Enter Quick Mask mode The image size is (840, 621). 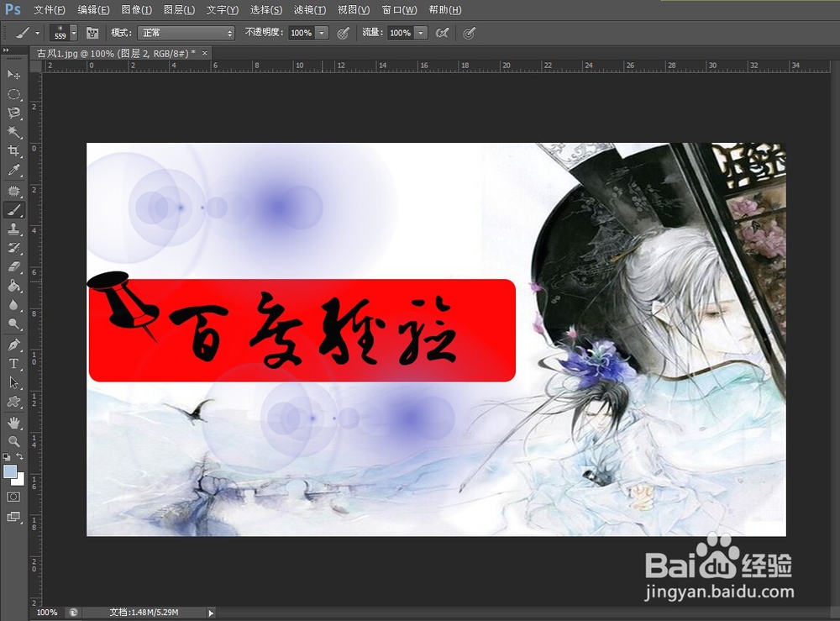click(13, 496)
